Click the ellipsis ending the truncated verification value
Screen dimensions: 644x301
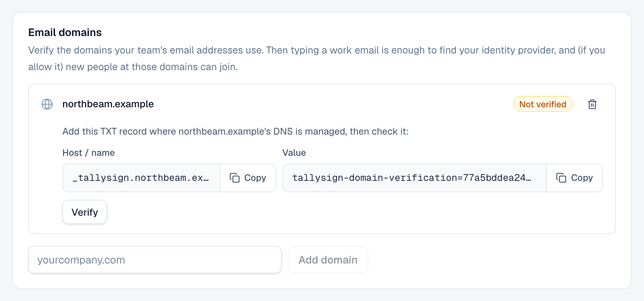(529, 178)
